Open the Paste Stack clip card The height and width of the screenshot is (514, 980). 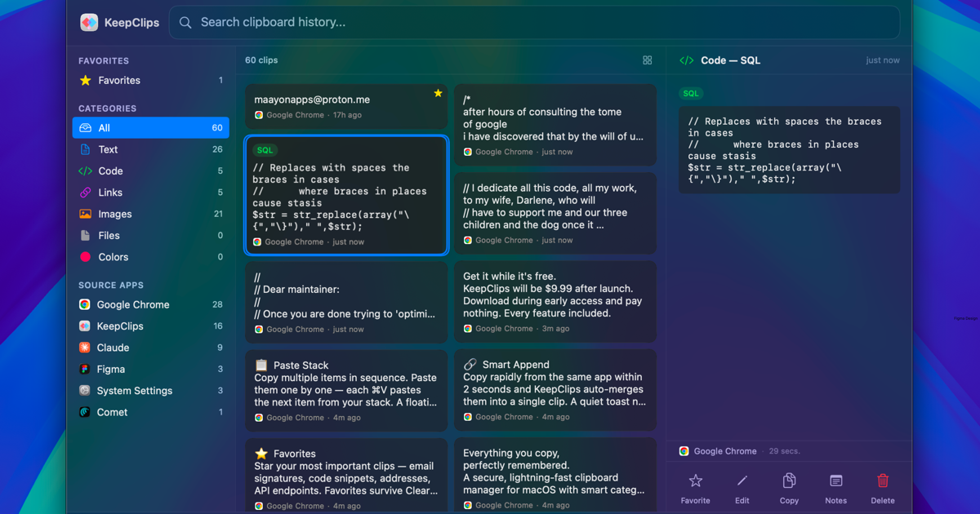coord(346,390)
